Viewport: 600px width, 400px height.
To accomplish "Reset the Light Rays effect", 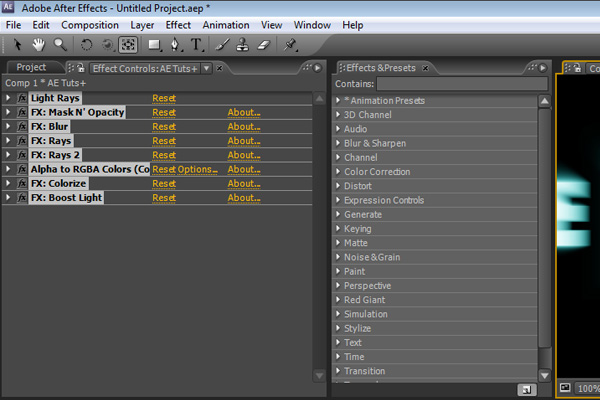I will click(x=164, y=98).
